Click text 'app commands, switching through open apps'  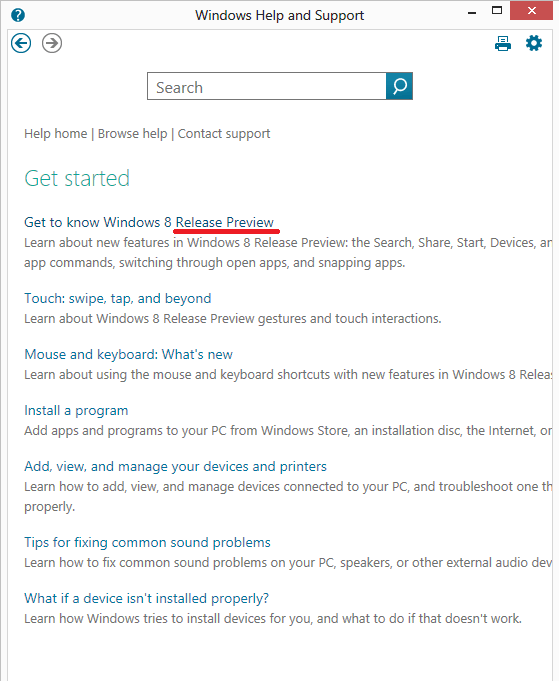pos(156,263)
